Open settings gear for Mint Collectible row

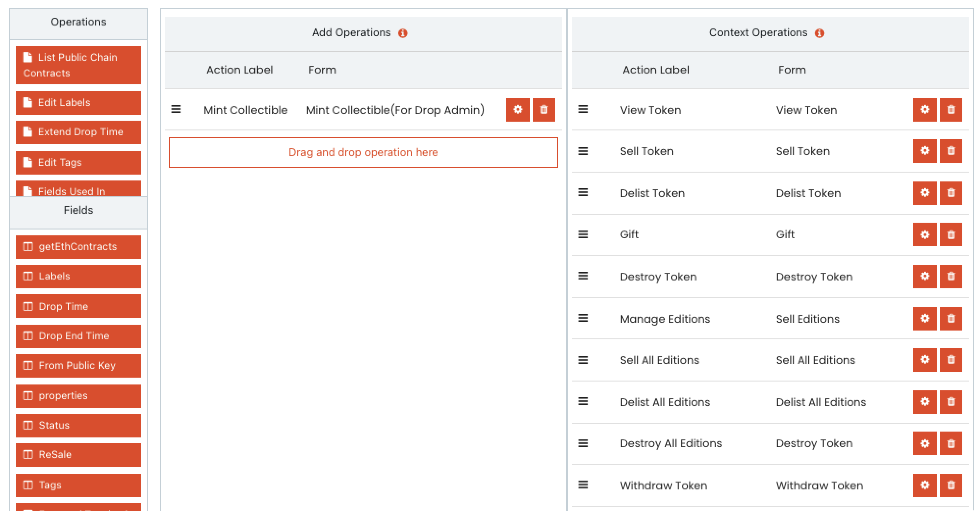[517, 110]
